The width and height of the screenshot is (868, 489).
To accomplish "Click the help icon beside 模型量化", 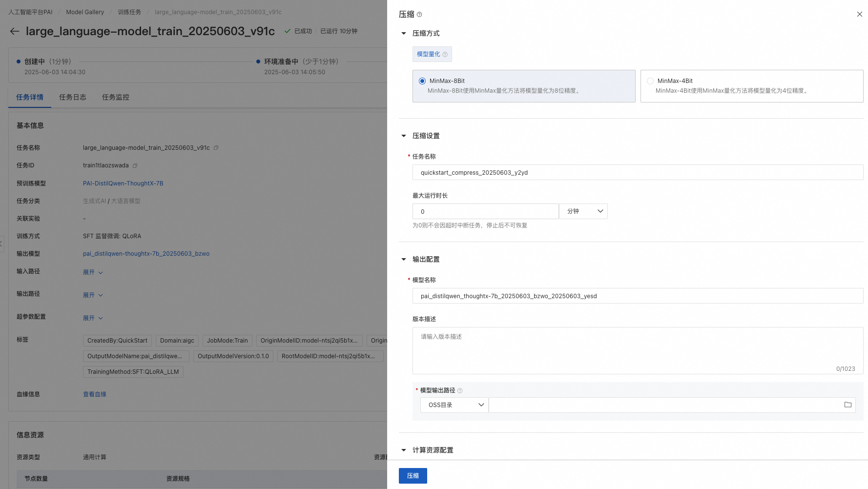I will coord(445,55).
